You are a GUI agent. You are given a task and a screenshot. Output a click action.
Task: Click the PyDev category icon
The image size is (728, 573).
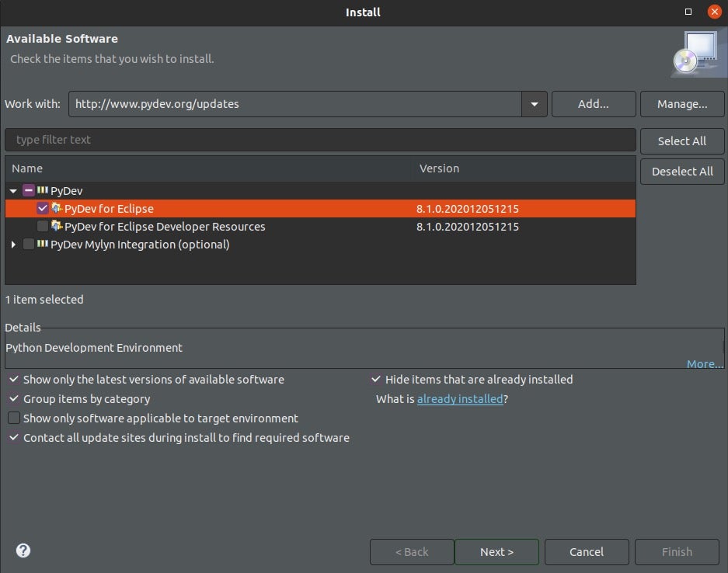click(42, 190)
